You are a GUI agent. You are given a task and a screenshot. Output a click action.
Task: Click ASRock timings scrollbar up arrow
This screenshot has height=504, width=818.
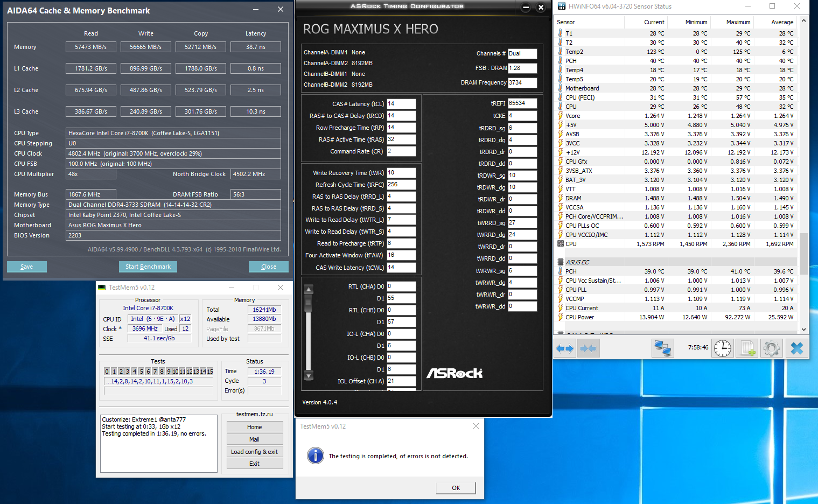pyautogui.click(x=309, y=289)
